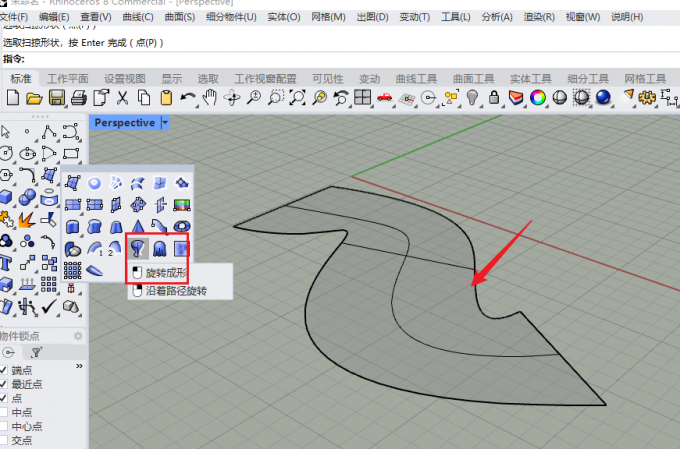Open 物件锁点 panel settings gear
Screen dimensions: 680x449
78,336
